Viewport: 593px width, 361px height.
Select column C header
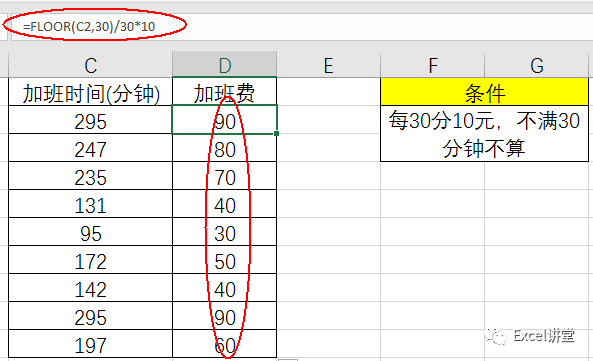[x=90, y=65]
